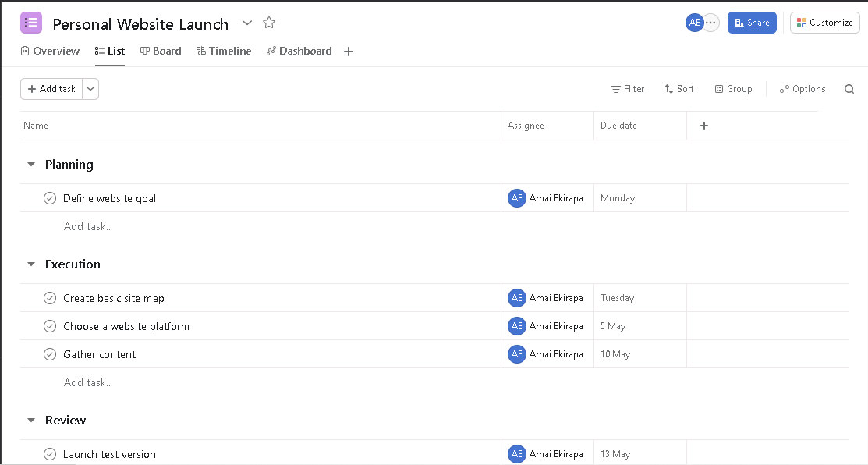Click assignee avatar on Define website goal row

tap(516, 198)
